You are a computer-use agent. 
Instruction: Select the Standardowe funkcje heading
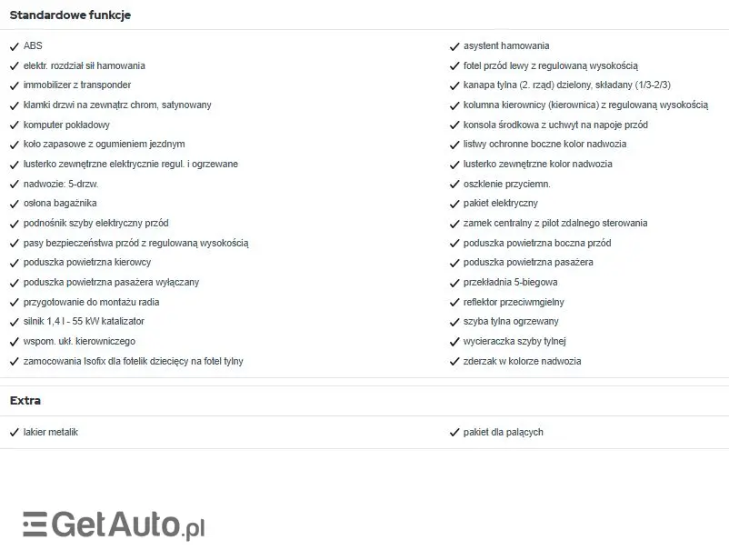pyautogui.click(x=70, y=15)
